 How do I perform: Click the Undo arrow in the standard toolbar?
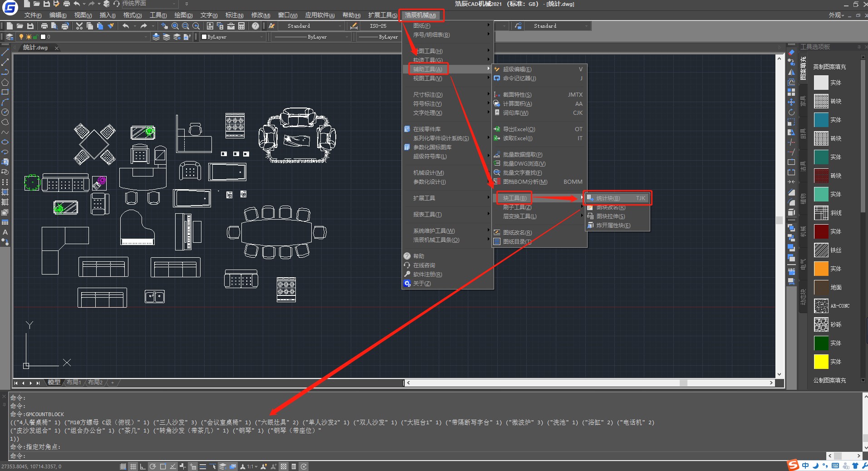click(x=126, y=26)
